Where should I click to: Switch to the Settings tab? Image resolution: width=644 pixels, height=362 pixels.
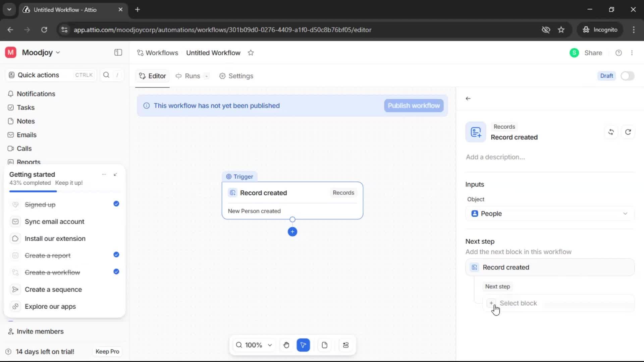[x=236, y=76]
